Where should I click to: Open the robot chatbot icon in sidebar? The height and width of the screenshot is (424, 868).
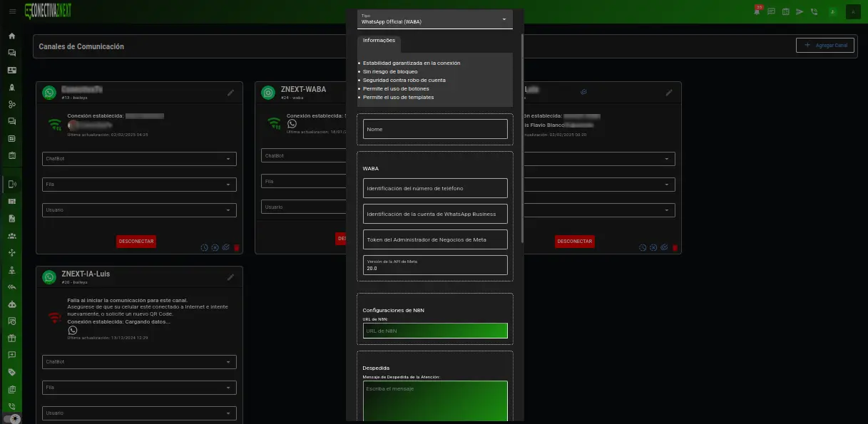[x=11, y=304]
